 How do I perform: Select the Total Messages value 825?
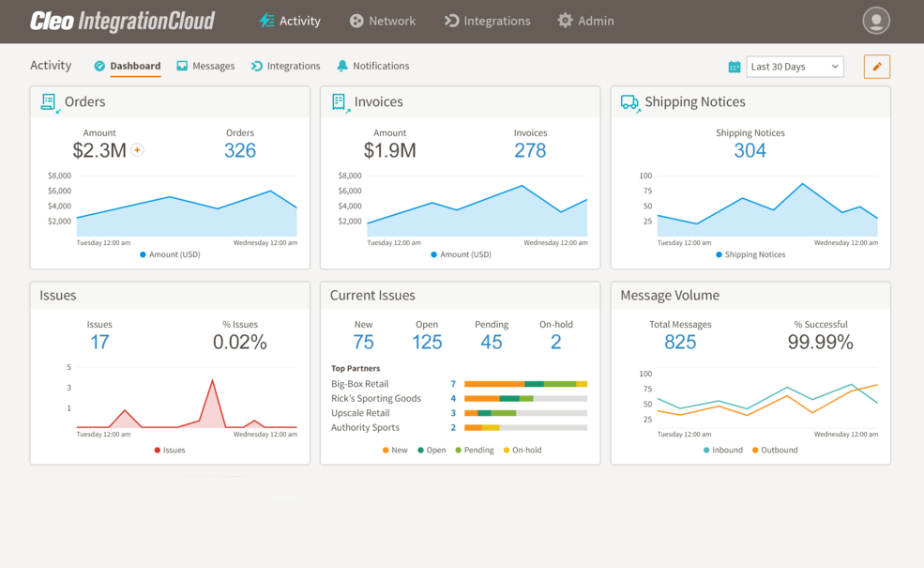680,341
